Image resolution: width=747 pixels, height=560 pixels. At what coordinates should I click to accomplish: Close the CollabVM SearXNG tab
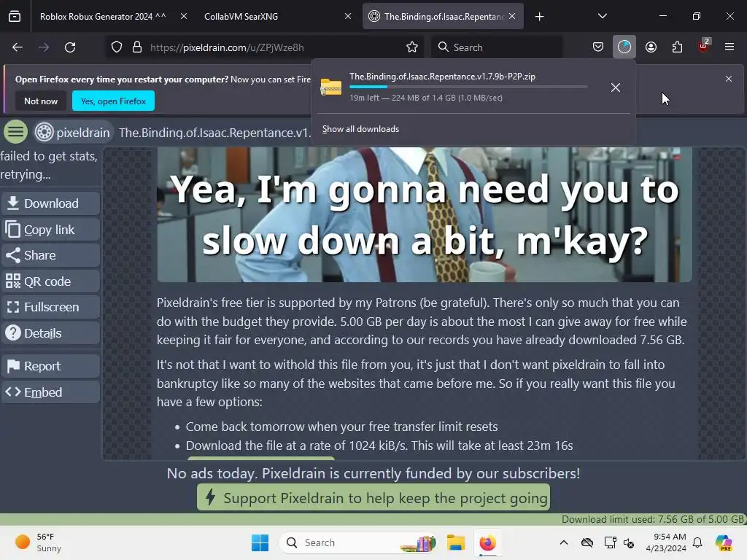348,16
